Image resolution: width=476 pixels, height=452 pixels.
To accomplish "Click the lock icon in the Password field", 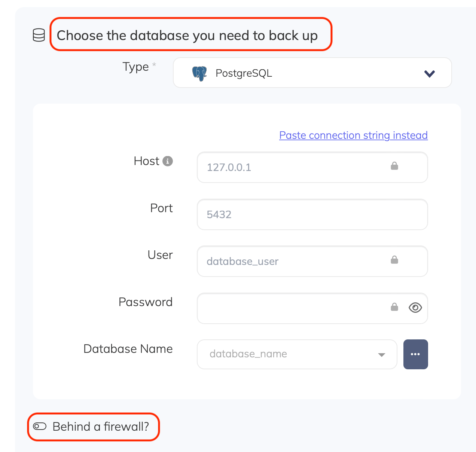I will (x=394, y=307).
